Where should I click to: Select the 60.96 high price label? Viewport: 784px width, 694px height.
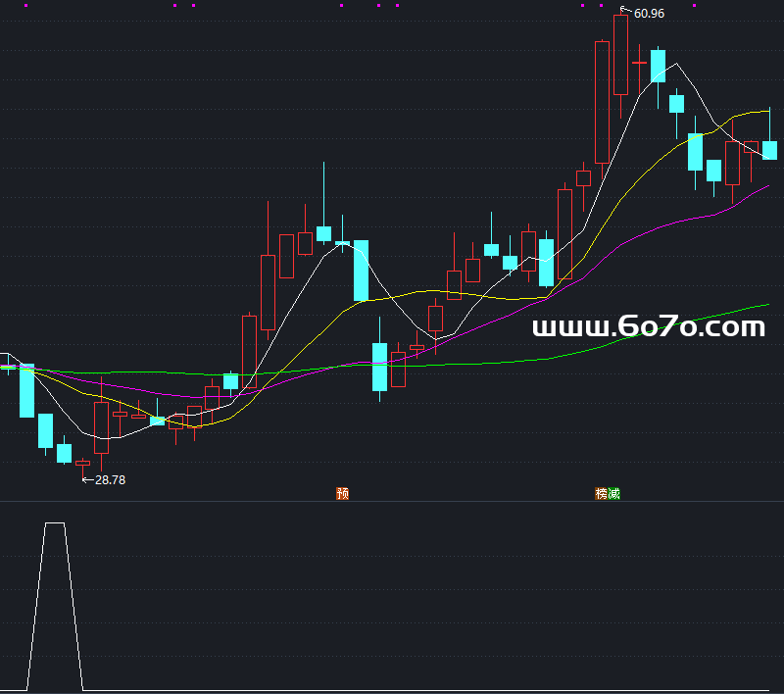tap(649, 14)
